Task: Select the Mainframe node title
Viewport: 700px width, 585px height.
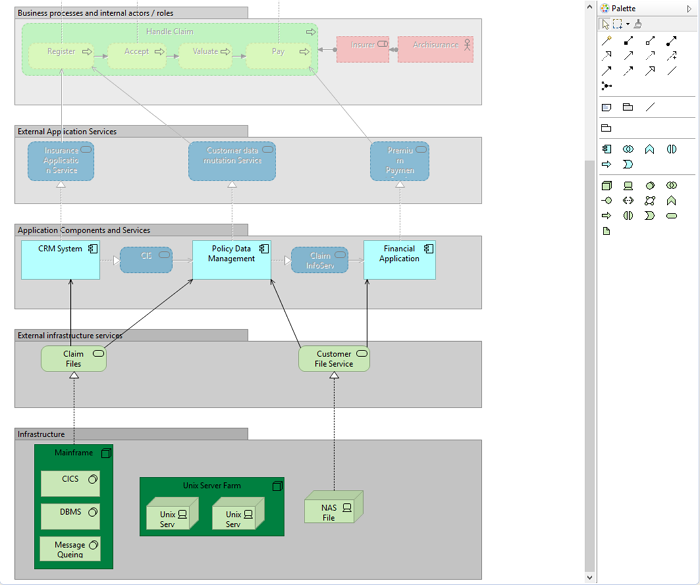Action: coord(74,452)
